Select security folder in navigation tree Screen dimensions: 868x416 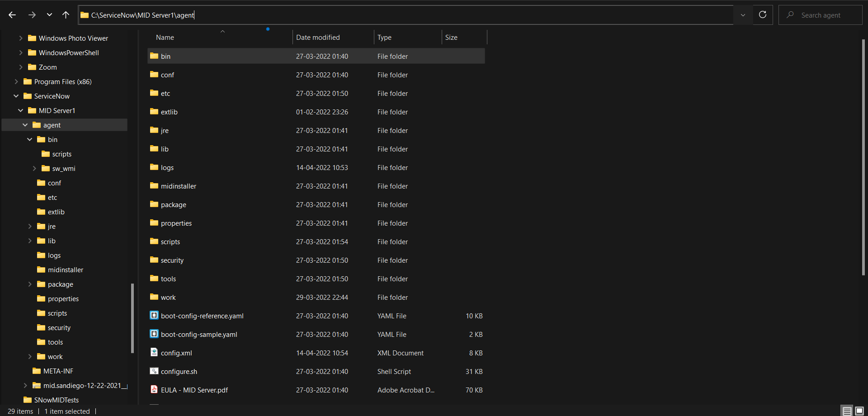pyautogui.click(x=59, y=328)
